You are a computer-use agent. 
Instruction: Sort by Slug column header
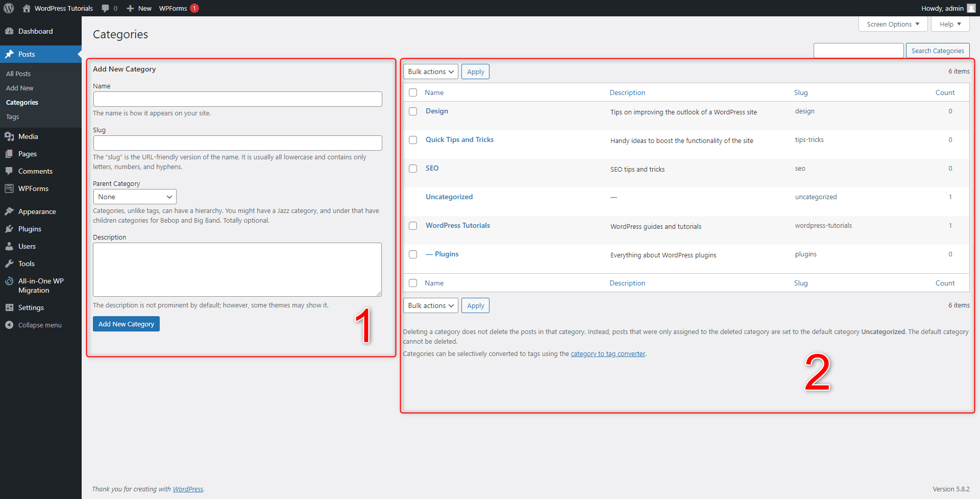click(800, 92)
